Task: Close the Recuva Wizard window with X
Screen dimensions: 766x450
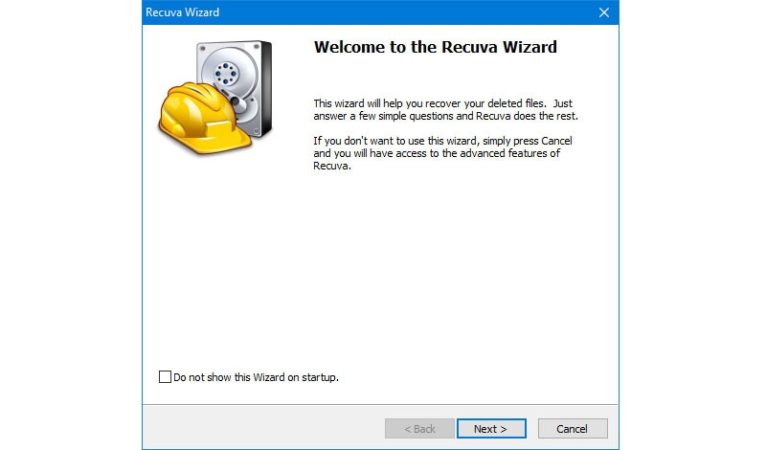Action: coord(604,13)
